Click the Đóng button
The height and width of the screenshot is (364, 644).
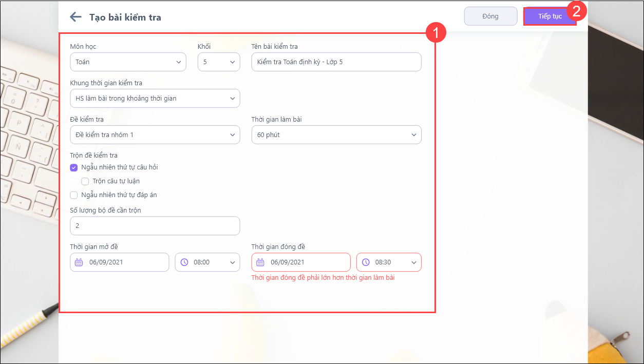pyautogui.click(x=490, y=16)
